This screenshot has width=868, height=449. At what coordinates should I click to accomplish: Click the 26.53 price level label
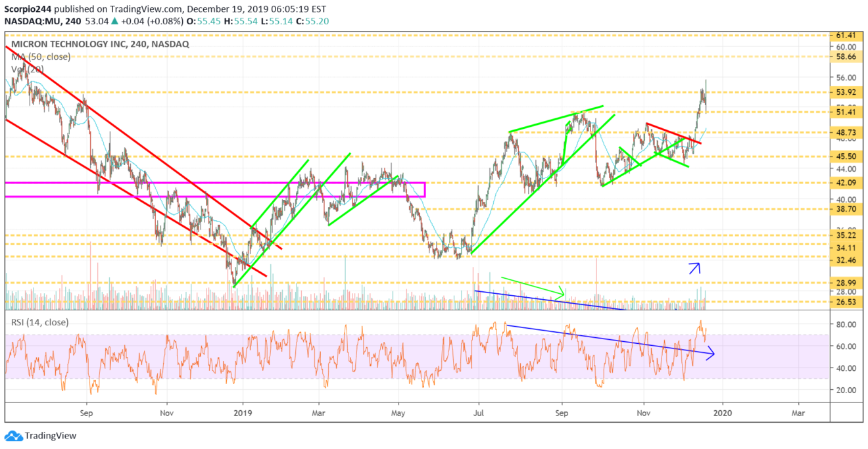coord(845,302)
